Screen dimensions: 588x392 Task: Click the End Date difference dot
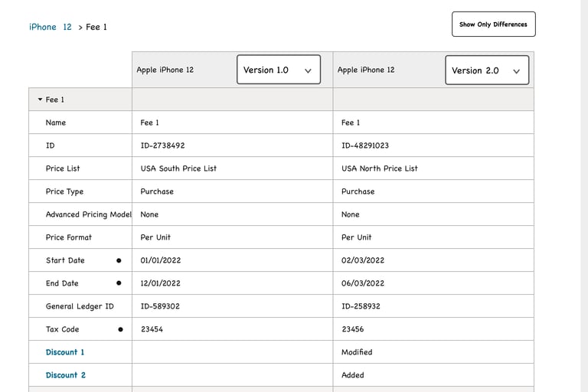click(x=119, y=283)
